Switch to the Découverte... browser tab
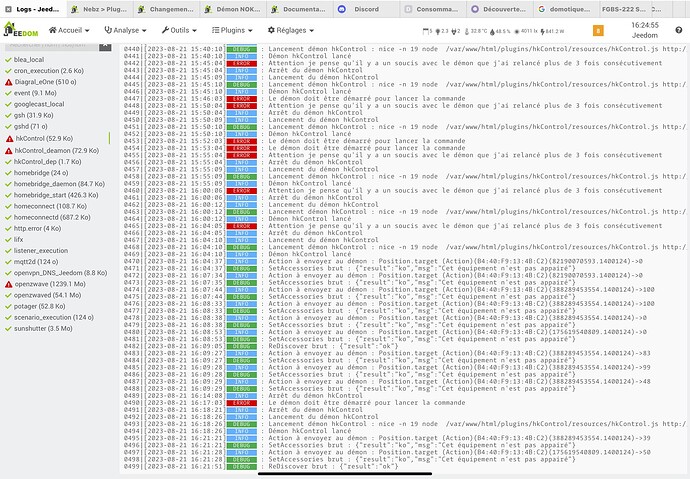Viewport: 690px width, 479px height. (x=499, y=9)
